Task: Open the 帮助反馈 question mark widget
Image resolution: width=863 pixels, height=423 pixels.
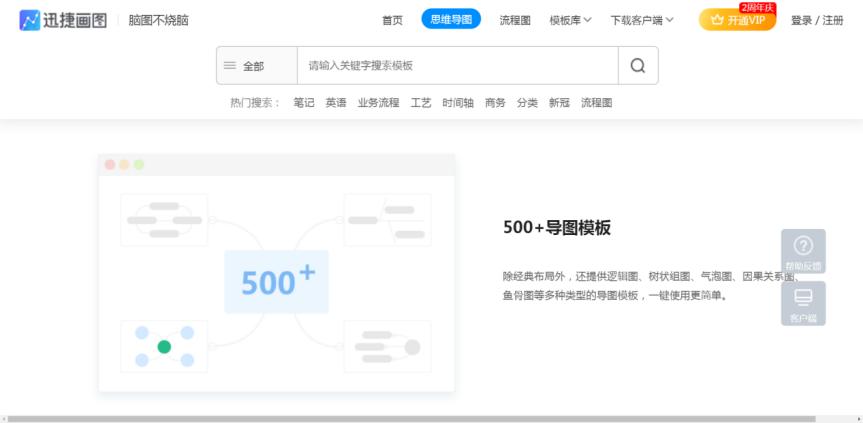Action: (803, 251)
